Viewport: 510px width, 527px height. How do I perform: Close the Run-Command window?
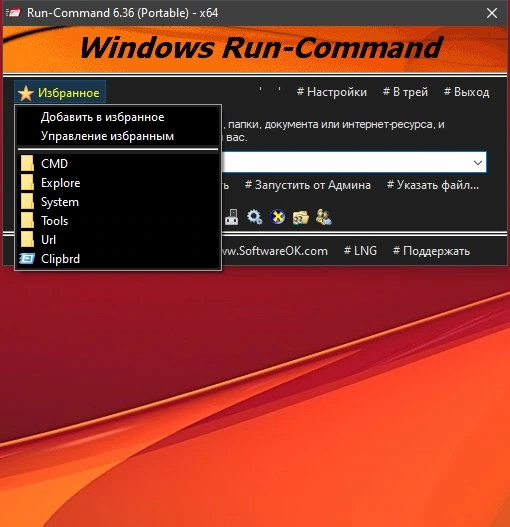[492, 13]
